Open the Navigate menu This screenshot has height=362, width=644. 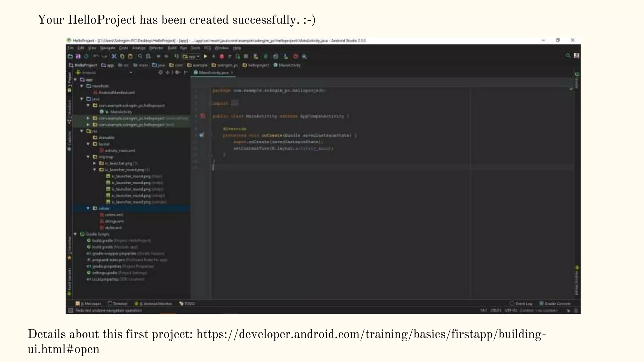point(108,48)
